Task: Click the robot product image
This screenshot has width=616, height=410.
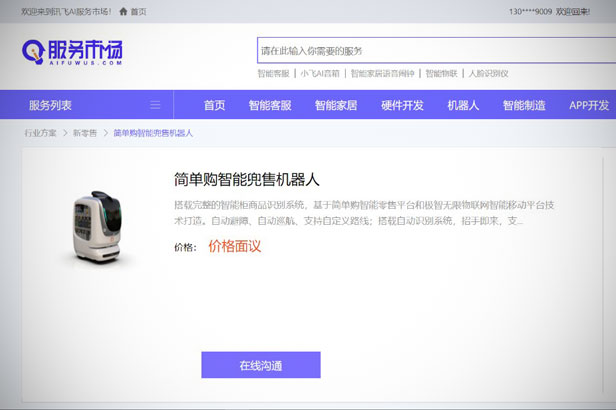Action: pos(98,227)
